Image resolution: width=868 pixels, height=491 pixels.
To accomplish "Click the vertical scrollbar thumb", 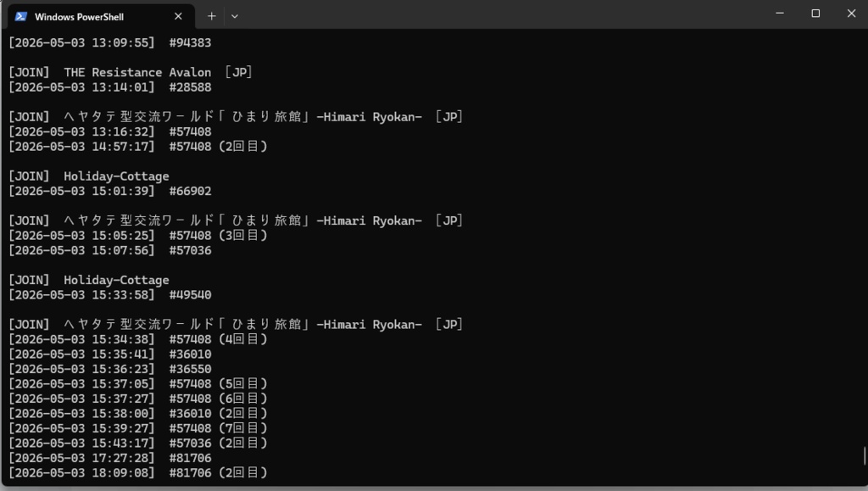I will tap(864, 455).
